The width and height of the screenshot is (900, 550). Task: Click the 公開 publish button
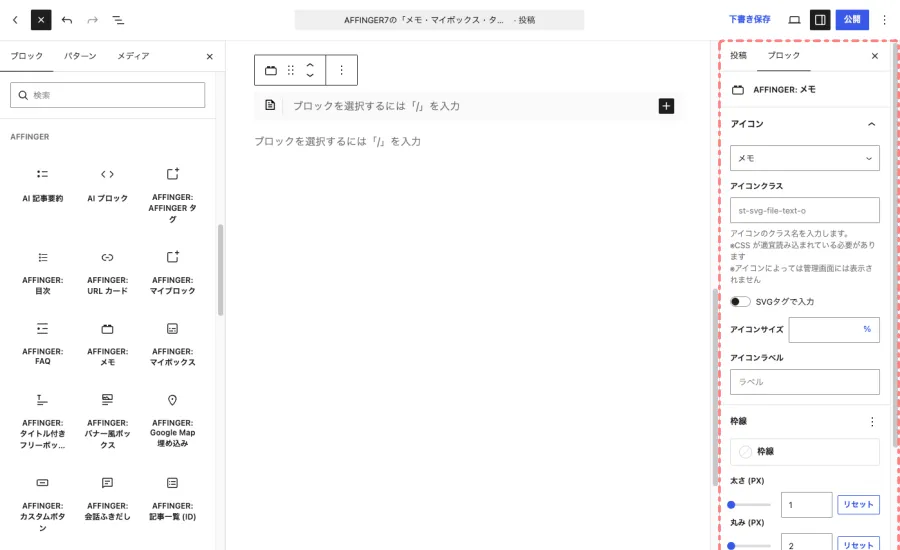tap(852, 20)
